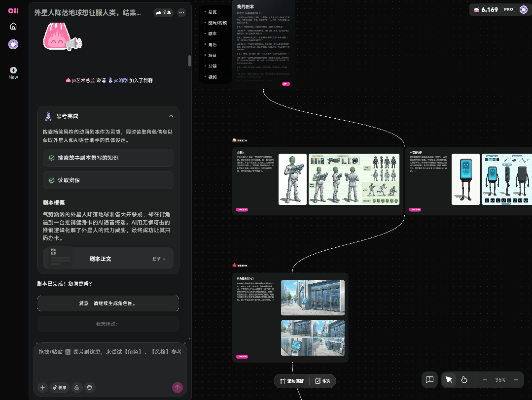Zoom out with minus button

[485, 380]
